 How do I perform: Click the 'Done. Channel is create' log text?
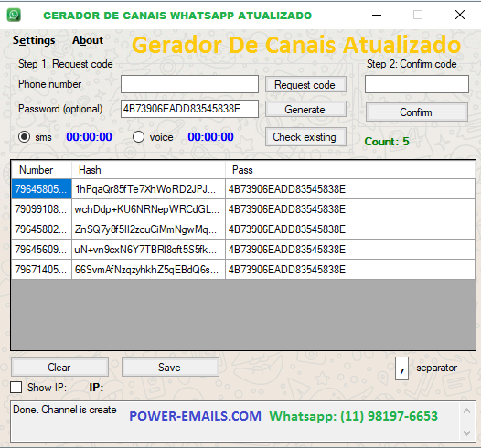pyautogui.click(x=65, y=410)
